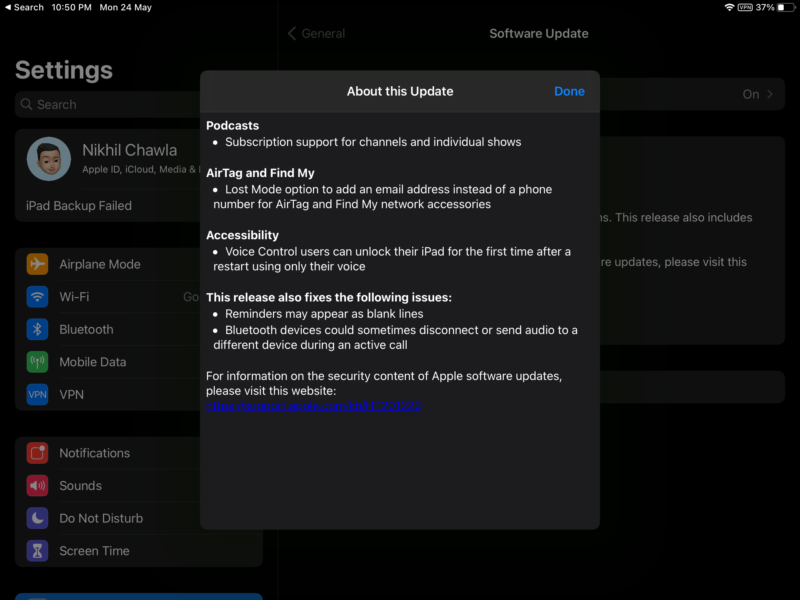The width and height of the screenshot is (800, 600).
Task: Tap the back chevron beside General
Action: 291,34
